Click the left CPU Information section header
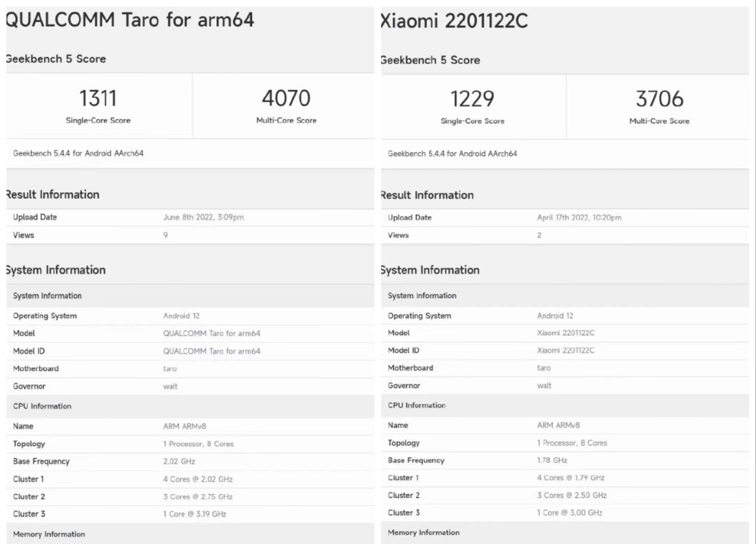 42,406
